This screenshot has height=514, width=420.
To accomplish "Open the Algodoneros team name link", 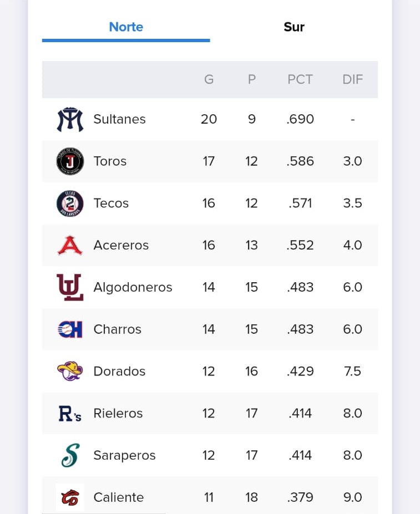I will click(133, 287).
